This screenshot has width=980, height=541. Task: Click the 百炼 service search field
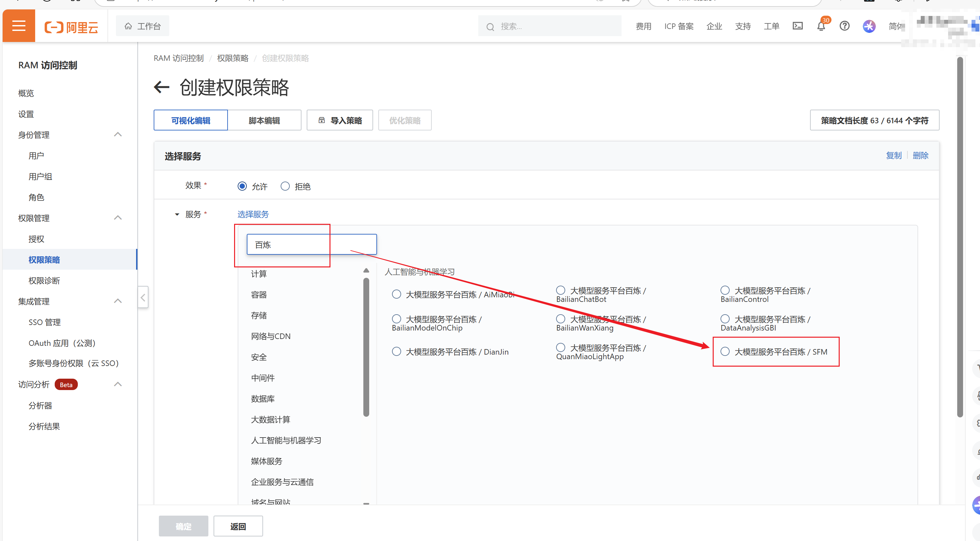coord(311,244)
